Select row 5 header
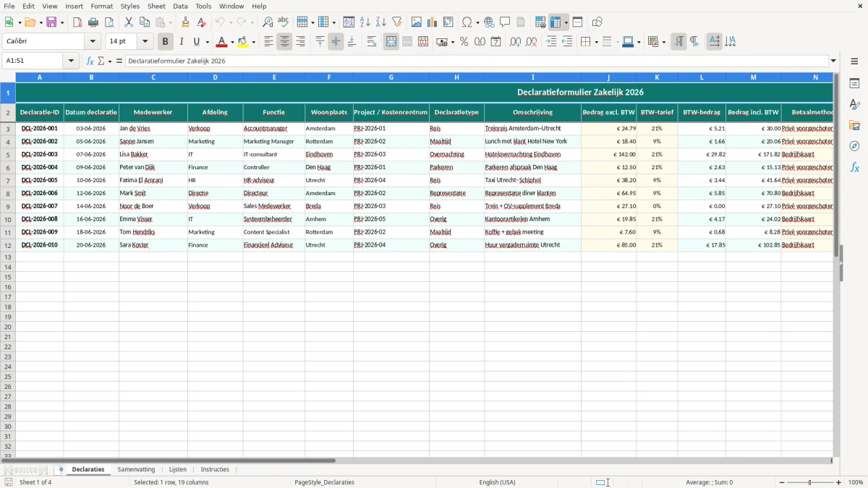868x488 pixels. point(8,155)
